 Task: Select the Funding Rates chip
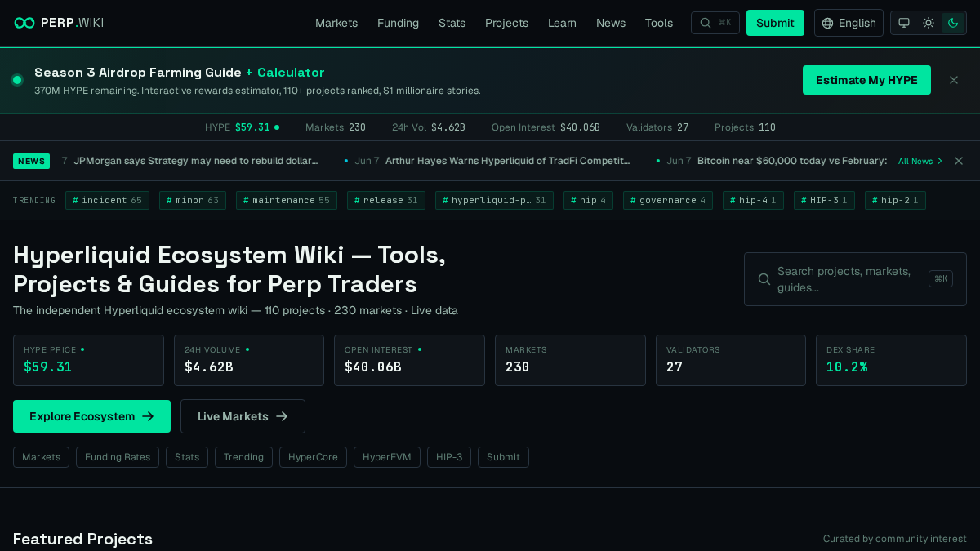118,457
